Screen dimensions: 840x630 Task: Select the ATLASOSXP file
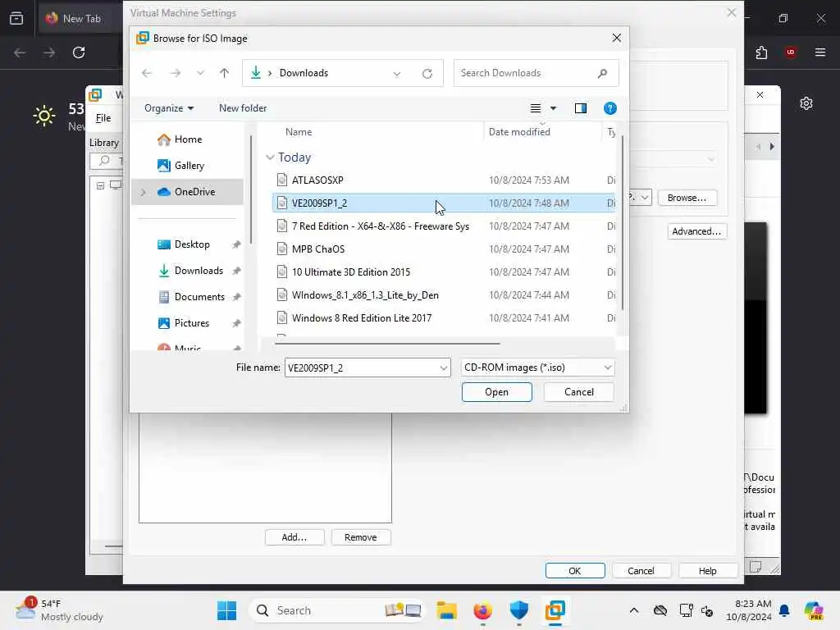tap(444, 180)
